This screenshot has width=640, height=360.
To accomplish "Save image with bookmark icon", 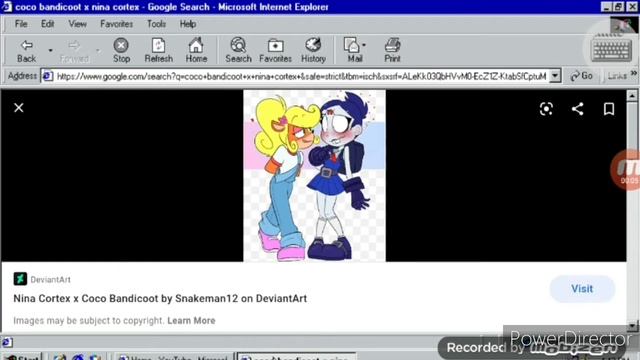I will pyautogui.click(x=609, y=109).
